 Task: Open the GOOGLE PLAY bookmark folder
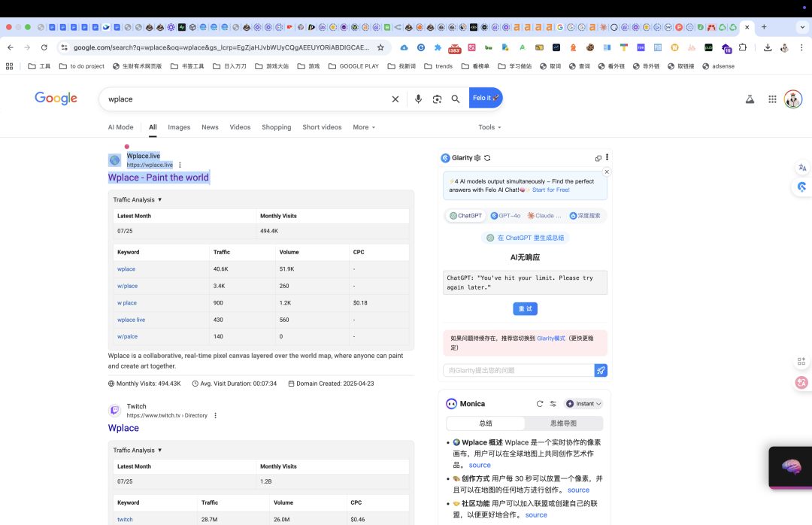(x=353, y=66)
